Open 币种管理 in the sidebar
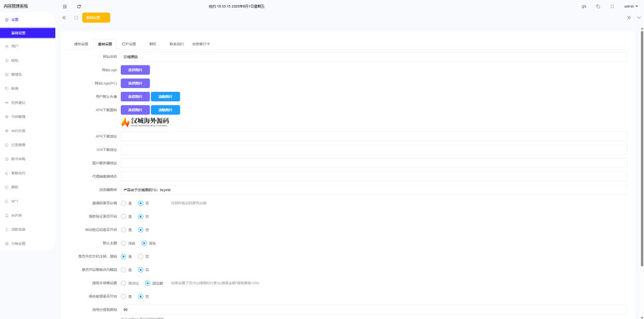This screenshot has height=319, width=644. pos(18,116)
